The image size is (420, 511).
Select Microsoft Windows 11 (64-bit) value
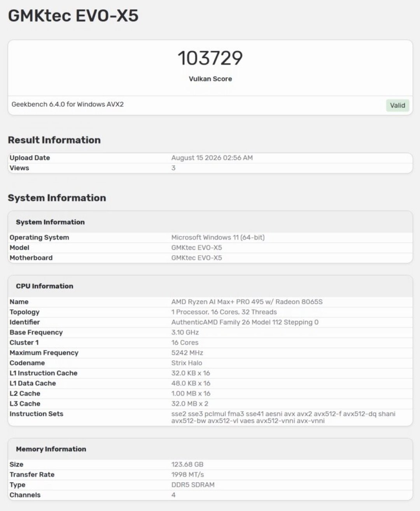coord(218,237)
